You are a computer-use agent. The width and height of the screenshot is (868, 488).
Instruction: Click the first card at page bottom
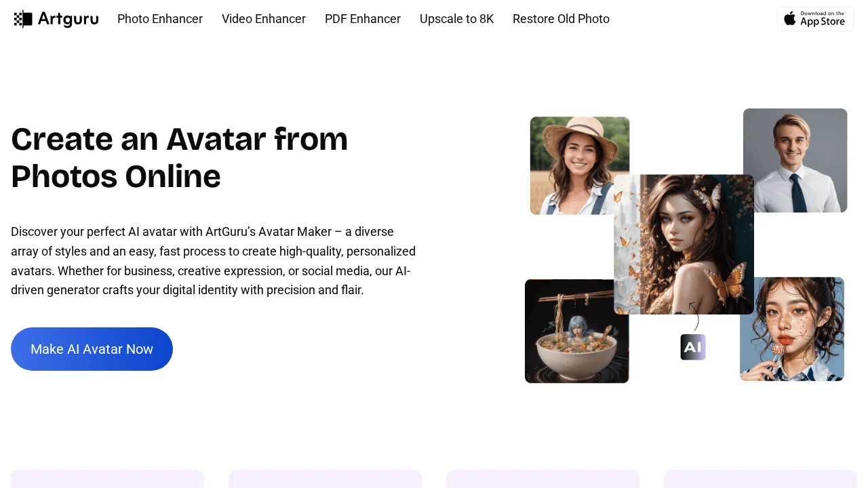107,481
